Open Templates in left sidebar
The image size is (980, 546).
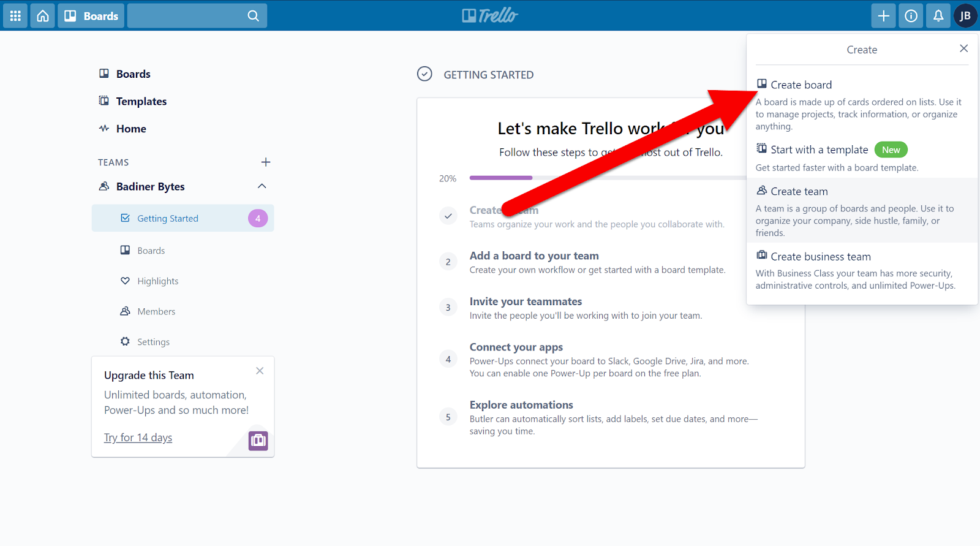(x=141, y=101)
